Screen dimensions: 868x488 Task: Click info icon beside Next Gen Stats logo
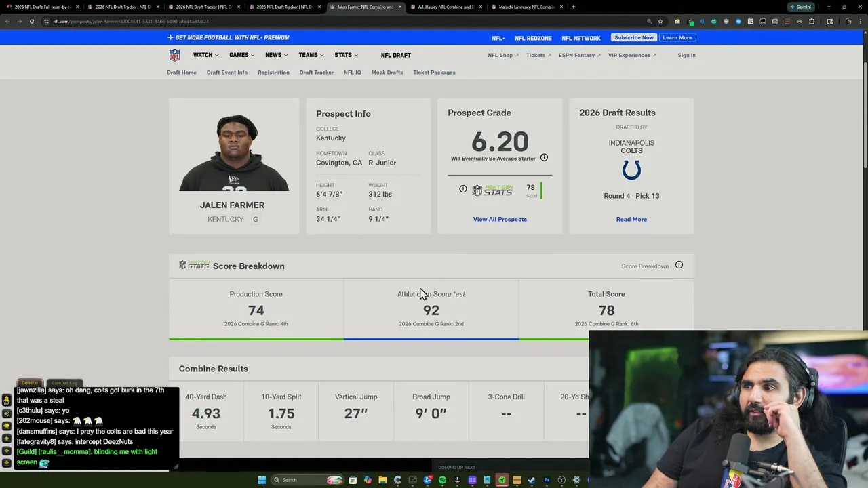[x=463, y=189]
